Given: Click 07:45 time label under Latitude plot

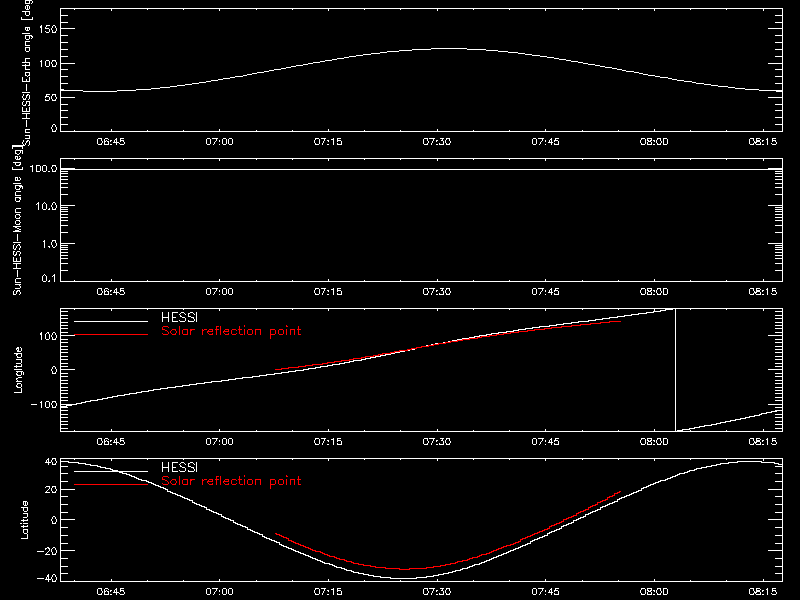Looking at the screenshot, I should [x=545, y=592].
